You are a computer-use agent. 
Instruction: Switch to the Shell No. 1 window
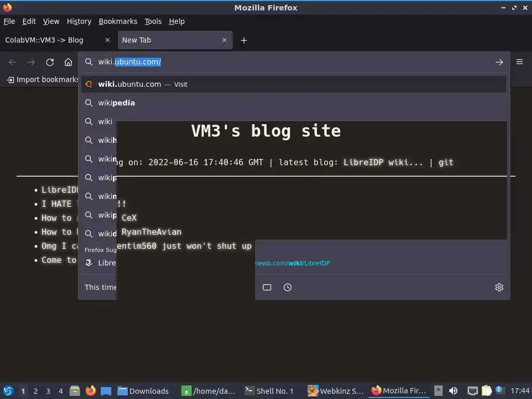[270, 391]
